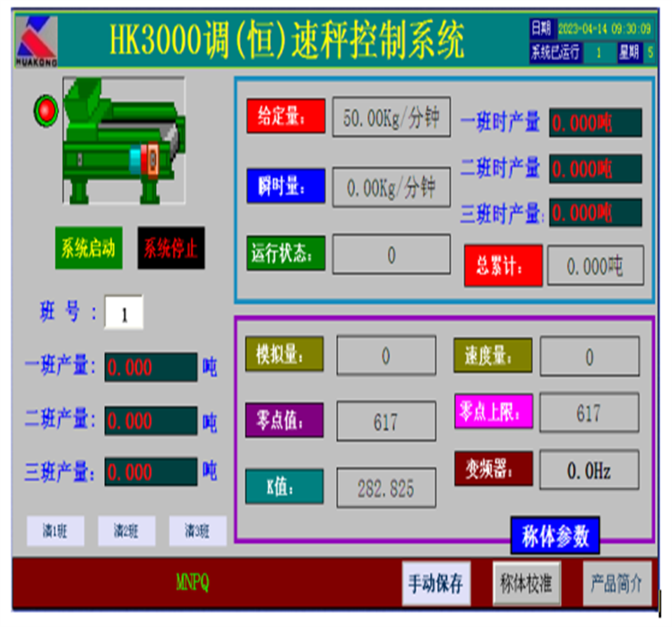
Task: Click the 速度量 value field
Action: [590, 356]
